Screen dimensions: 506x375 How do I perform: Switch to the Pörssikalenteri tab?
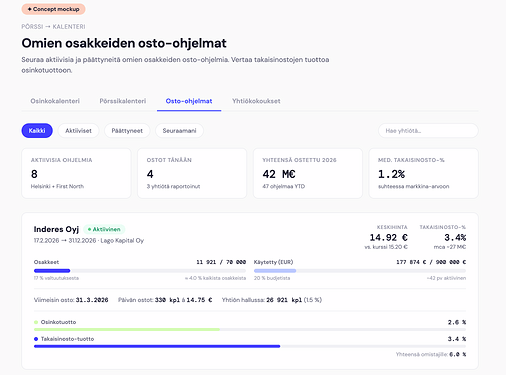pyautogui.click(x=123, y=101)
